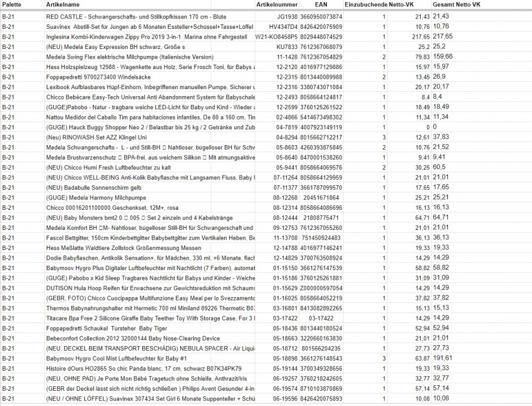Click EAN "20451671864"
This screenshot has width=532, height=406.
321,198
